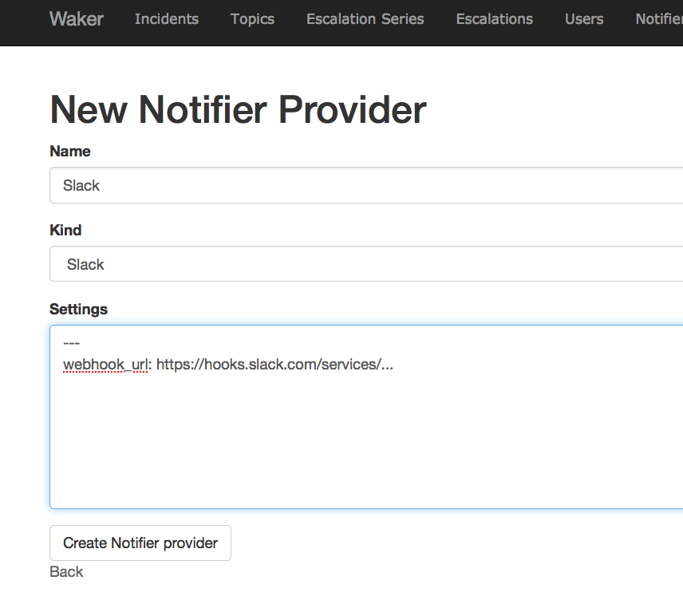Viewport: 683px width, 616px height.
Task: Click the Name field label
Action: click(70, 151)
